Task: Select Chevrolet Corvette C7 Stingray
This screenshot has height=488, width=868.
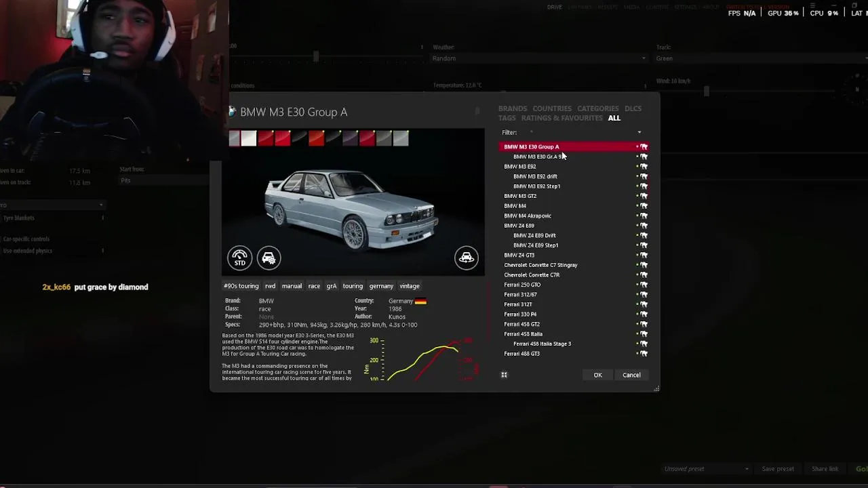Action: click(x=574, y=265)
